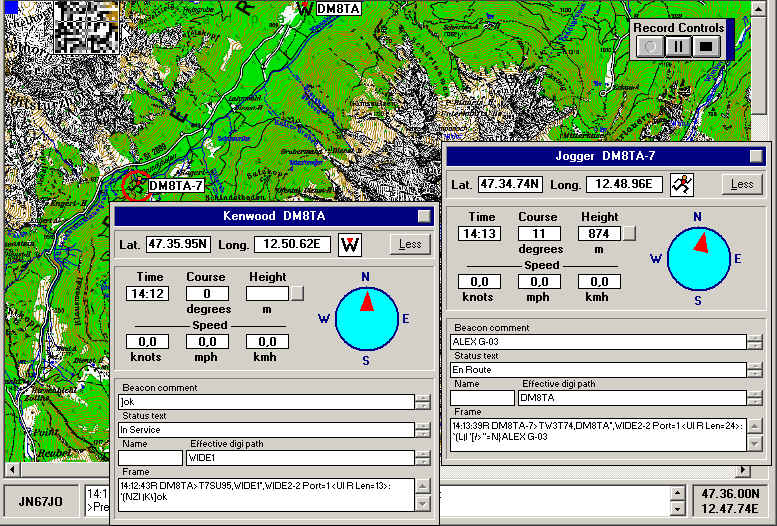Viewport: 777px width, 526px height.
Task: Click the compass dial in Jogger window
Action: (698, 257)
